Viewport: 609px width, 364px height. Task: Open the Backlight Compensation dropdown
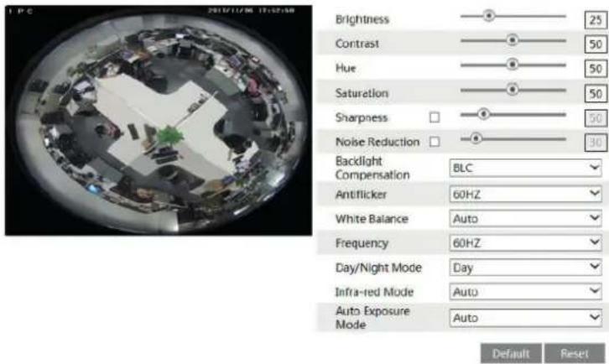pos(525,168)
